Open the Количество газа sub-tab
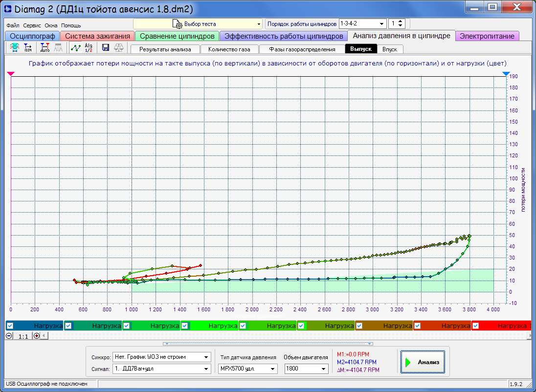The image size is (536, 392). pos(229,49)
